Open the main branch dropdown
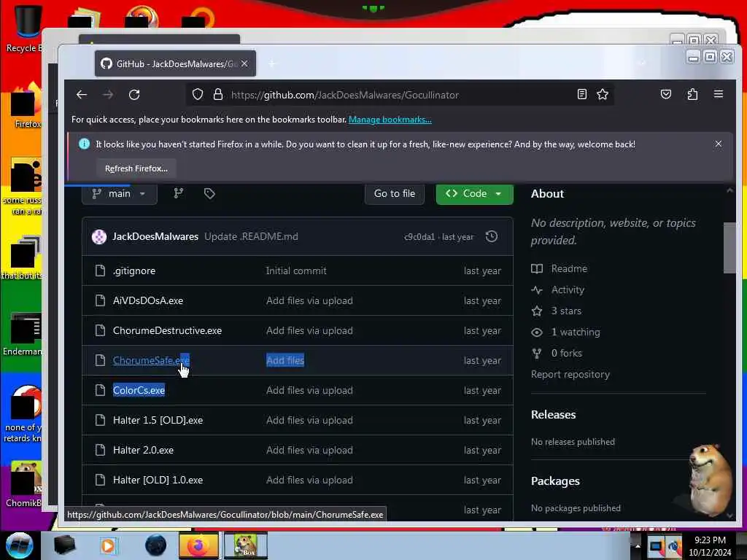747x560 pixels. click(x=120, y=194)
